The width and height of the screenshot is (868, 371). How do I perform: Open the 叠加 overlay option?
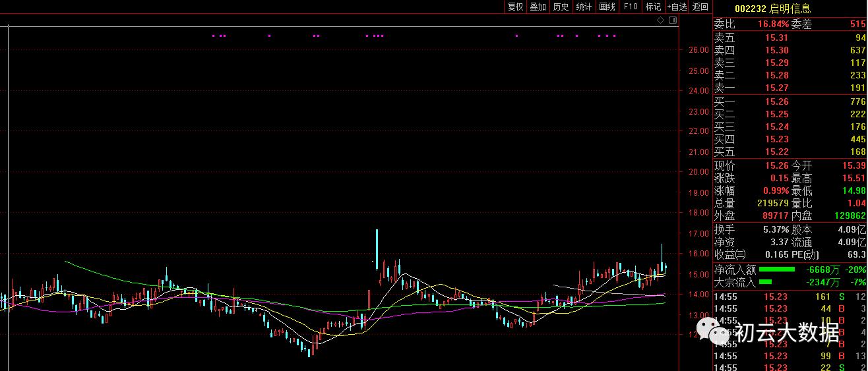point(538,7)
